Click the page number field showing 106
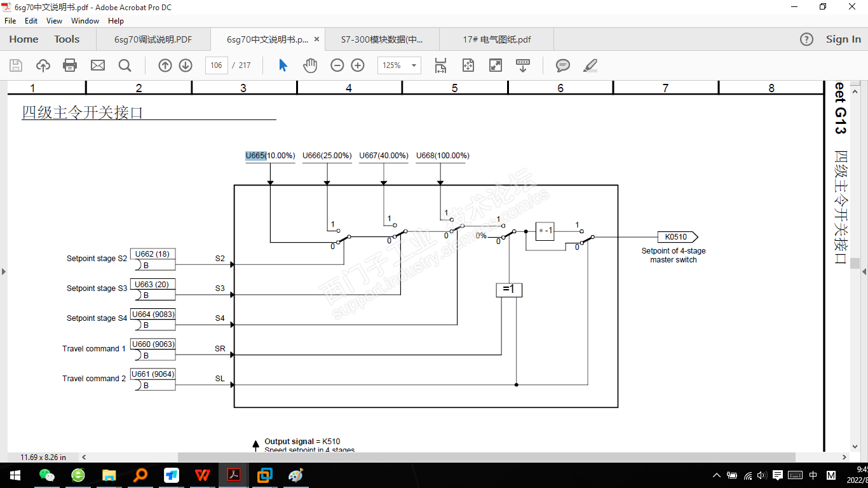Image resolution: width=868 pixels, height=488 pixels. pyautogui.click(x=216, y=65)
